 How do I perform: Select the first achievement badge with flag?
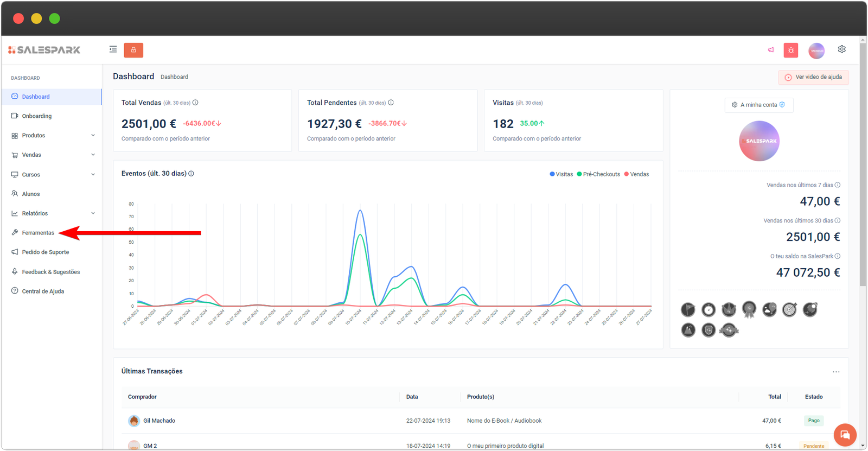688,310
